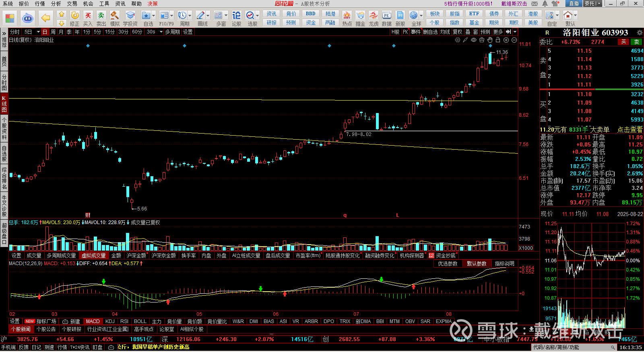Toggle the 窗 window mode
Screen dimensions: 644x352
pos(475,32)
